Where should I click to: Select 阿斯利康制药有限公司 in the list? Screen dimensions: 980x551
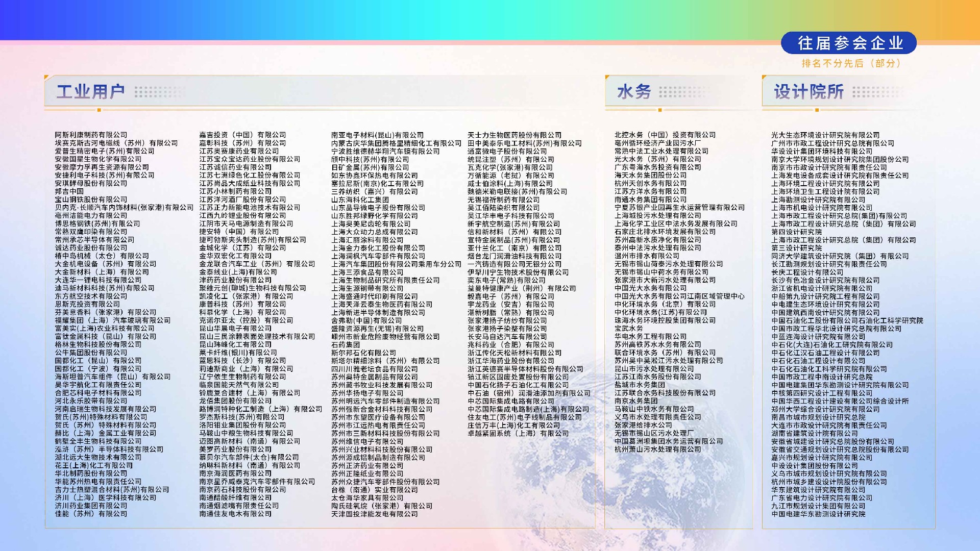[91, 135]
